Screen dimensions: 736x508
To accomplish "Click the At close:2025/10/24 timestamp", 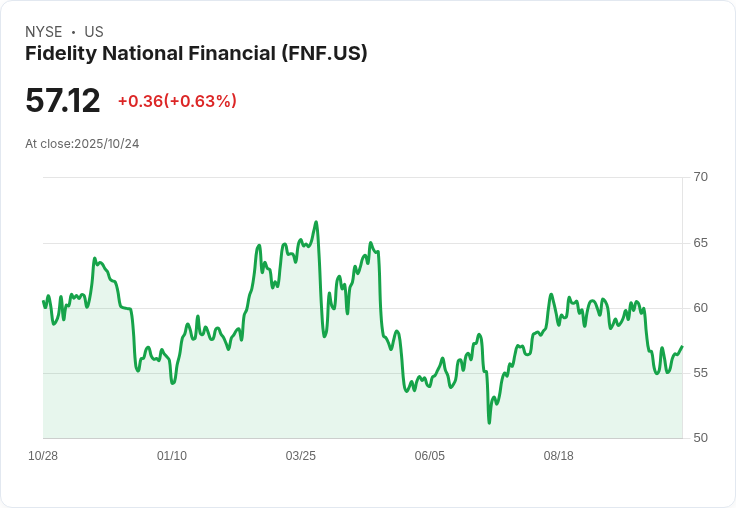I will point(82,143).
